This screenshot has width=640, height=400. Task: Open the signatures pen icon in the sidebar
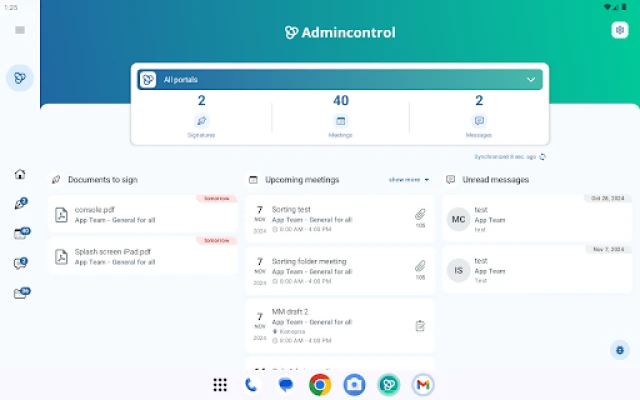pos(20,204)
